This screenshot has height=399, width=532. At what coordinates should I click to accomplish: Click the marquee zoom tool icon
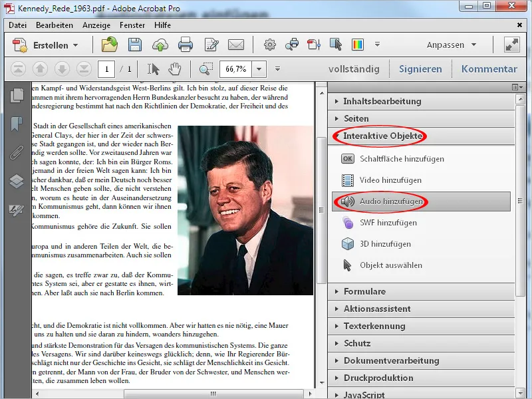(206, 69)
